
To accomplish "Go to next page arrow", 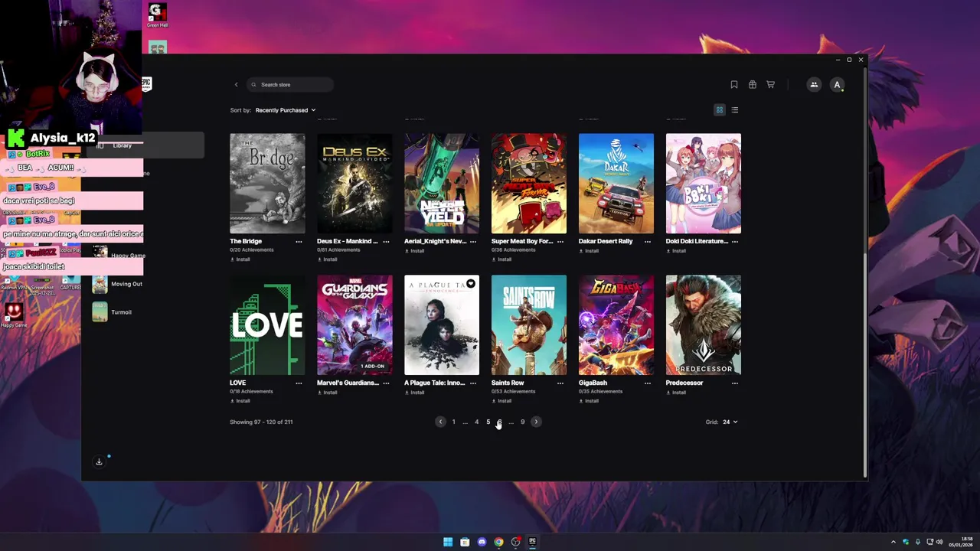I will coord(536,422).
